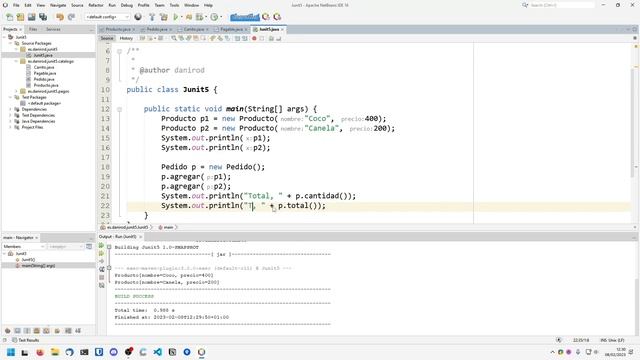Collapse the Source Packages node
The width and height of the screenshot is (640, 360).
tap(11, 43)
